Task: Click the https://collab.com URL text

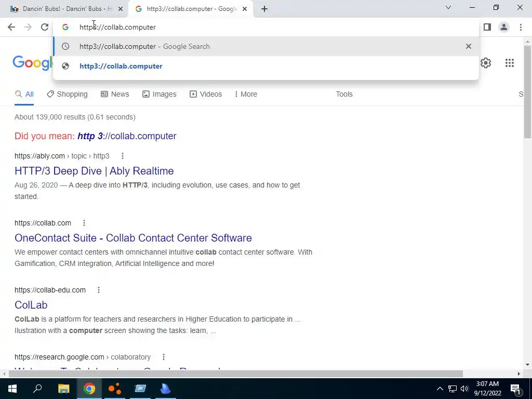Action: [x=43, y=223]
